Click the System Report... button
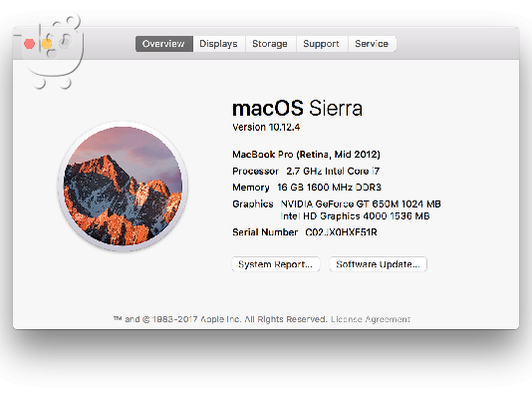Viewport: 532px width, 399px height. [276, 264]
